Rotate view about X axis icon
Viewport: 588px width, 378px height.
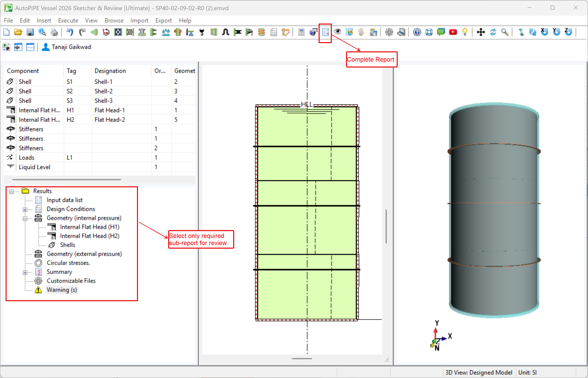(x=545, y=32)
